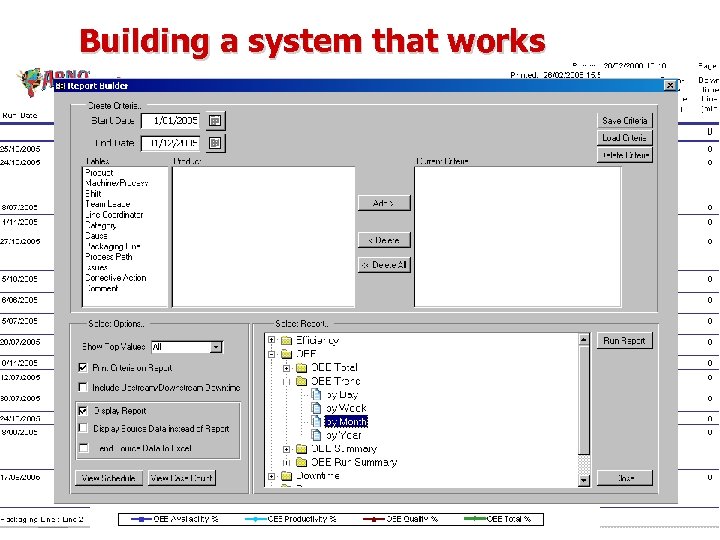Select Product in the Tables list
Viewport: 720px width, 540px height.
(99, 173)
